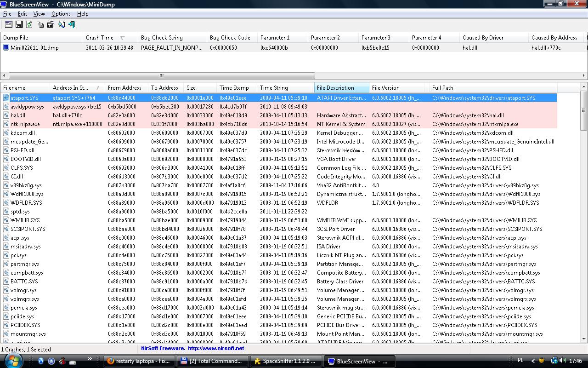Sort by Time String column header
Viewport: 588px width, 368px height.
coord(285,88)
